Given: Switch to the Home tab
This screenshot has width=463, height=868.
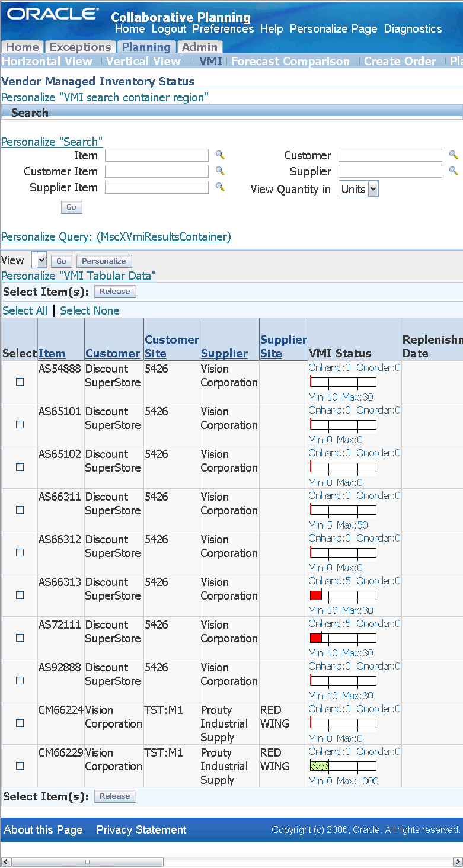Looking at the screenshot, I should coord(22,47).
